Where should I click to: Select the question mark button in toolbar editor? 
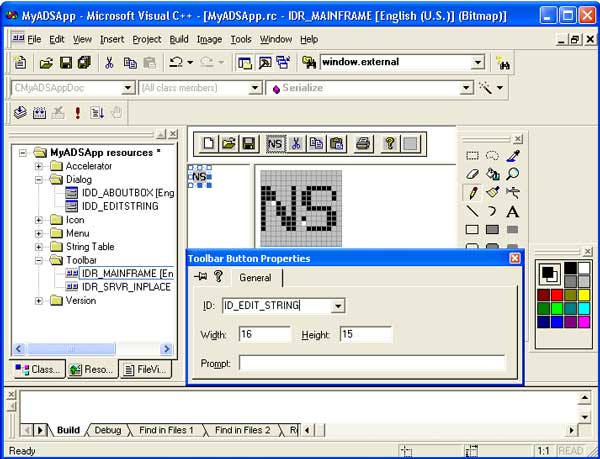pyautogui.click(x=390, y=144)
